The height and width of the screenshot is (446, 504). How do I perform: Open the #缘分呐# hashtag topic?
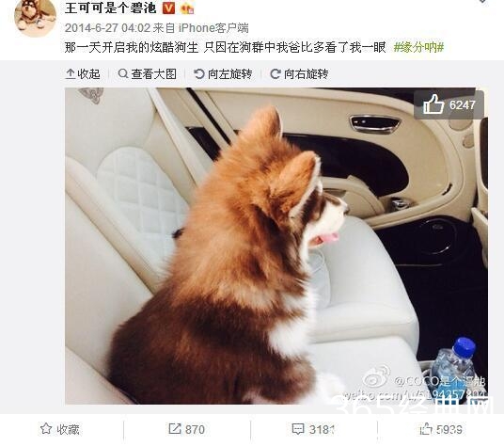click(418, 48)
